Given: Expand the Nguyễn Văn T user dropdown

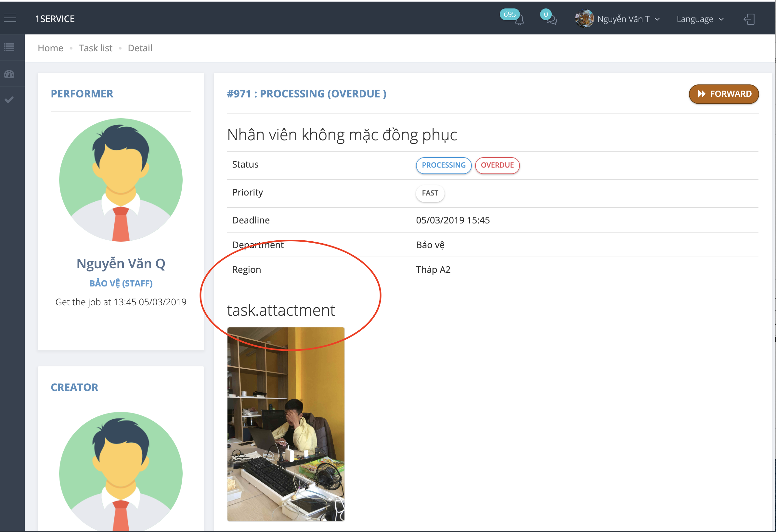Looking at the screenshot, I should (628, 19).
